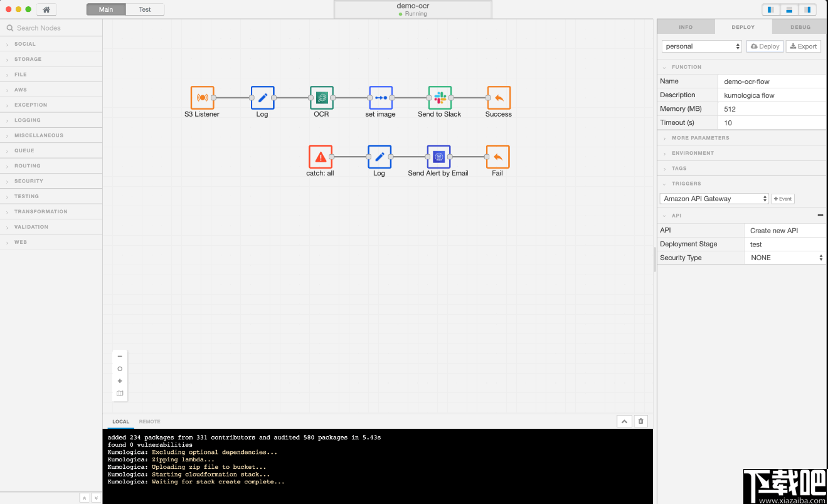Viewport: 828px width, 504px height.
Task: Select the Send Alert by Email node
Action: pyautogui.click(x=438, y=157)
